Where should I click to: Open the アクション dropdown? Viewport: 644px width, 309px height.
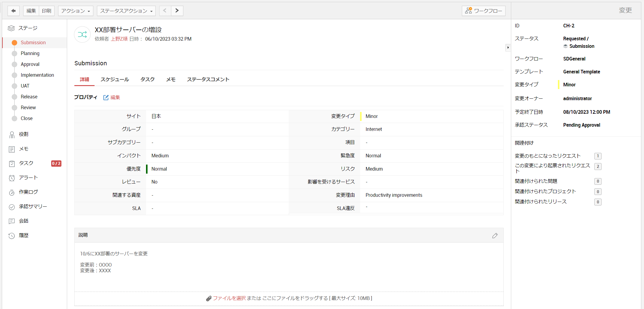(75, 11)
